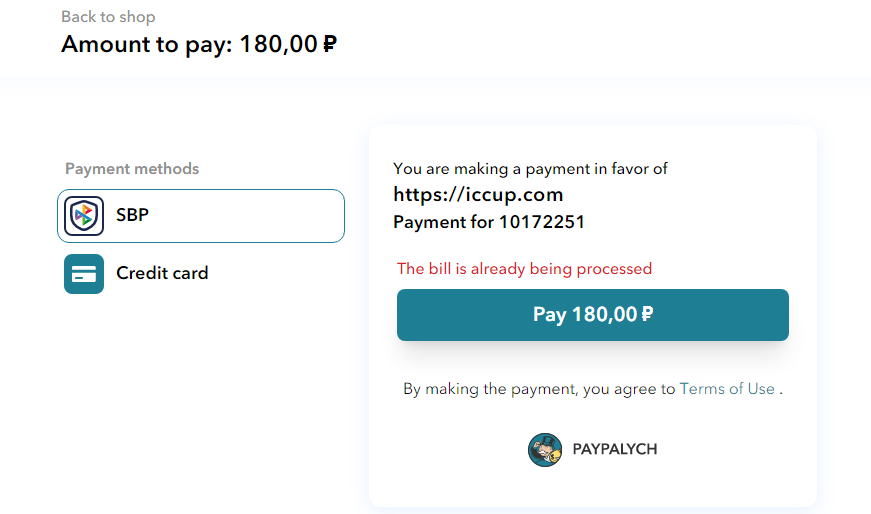Choose Credit card payment method label
This screenshot has width=871, height=514.
click(162, 273)
